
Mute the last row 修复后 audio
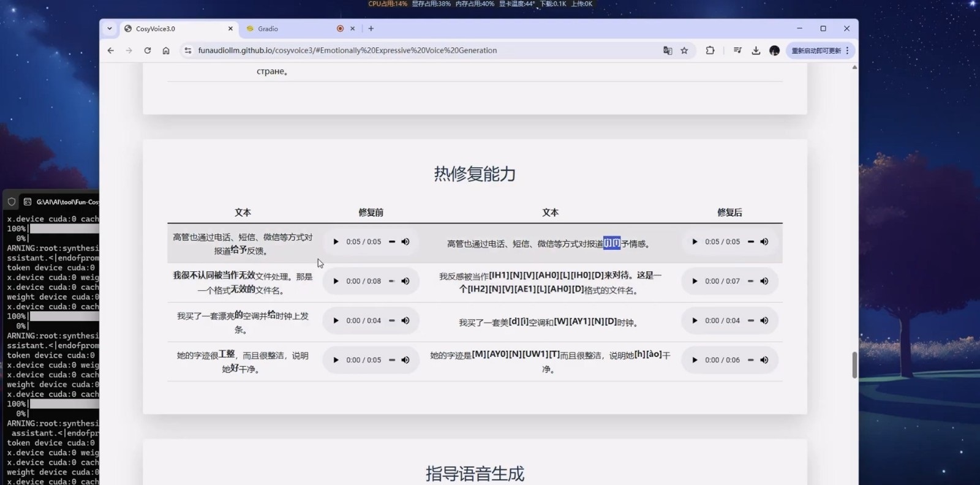tap(764, 360)
